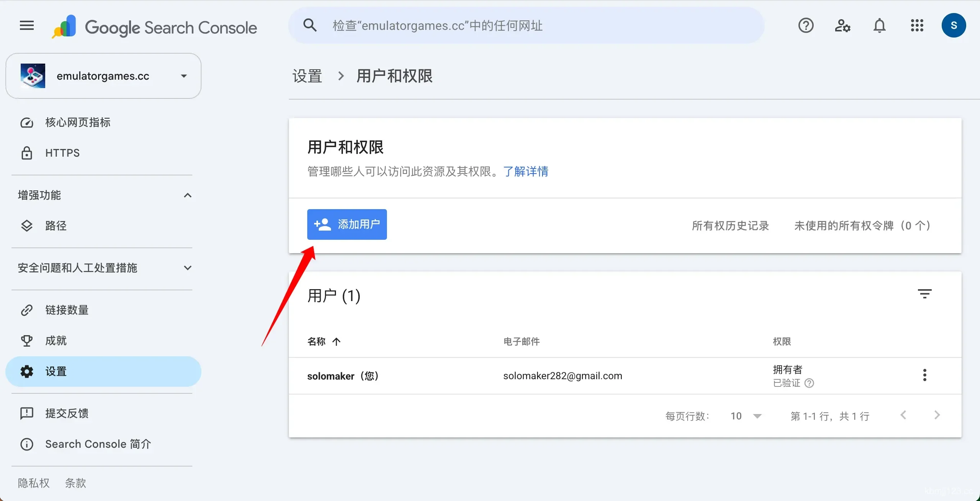Open the 隐私权 privacy link
Viewport: 980px width, 501px height.
(x=34, y=483)
